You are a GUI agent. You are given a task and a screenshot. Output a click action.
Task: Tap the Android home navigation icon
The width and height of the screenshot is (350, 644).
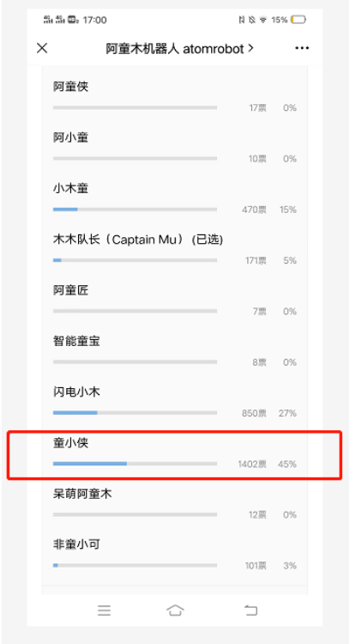point(175,610)
